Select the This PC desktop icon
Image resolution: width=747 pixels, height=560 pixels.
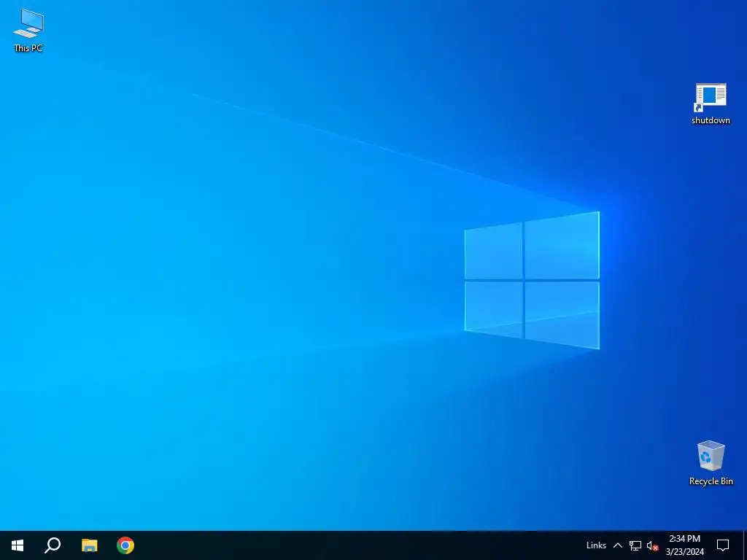28,30
